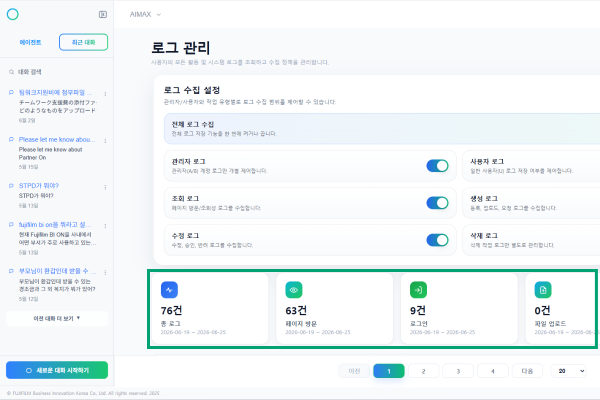Go to pagination page 2

(x=423, y=371)
